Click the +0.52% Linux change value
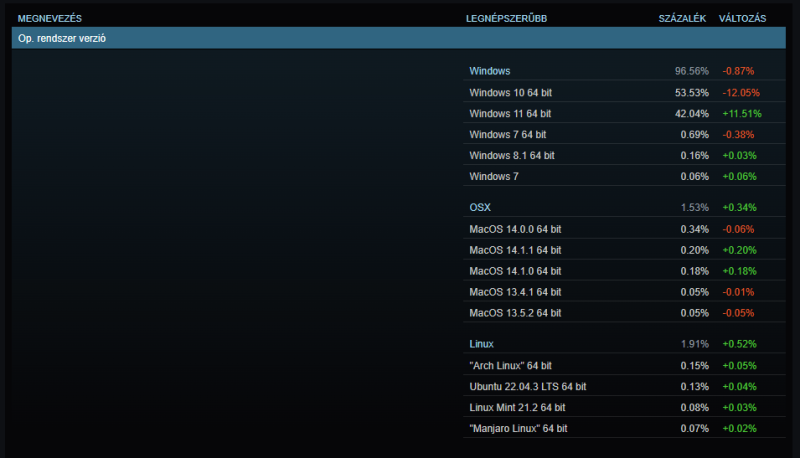 [739, 344]
